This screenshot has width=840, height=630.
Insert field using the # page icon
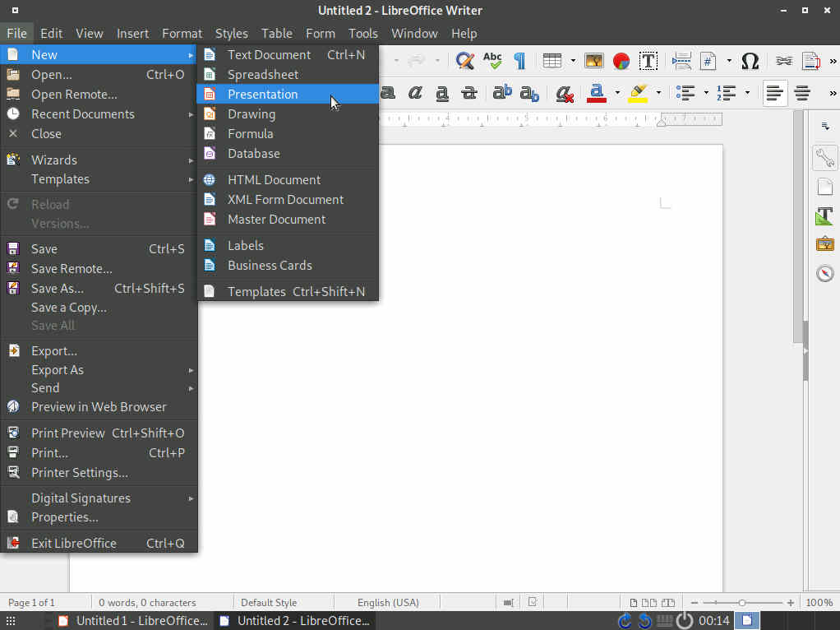click(708, 61)
